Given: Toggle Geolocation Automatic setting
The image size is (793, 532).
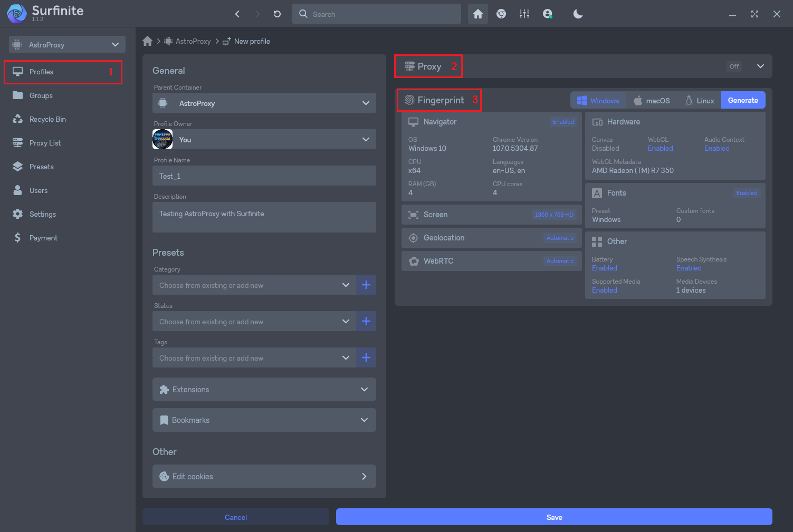Looking at the screenshot, I should point(560,238).
